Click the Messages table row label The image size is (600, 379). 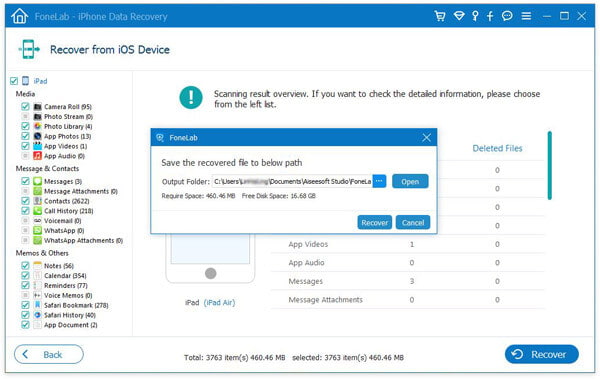305,281
